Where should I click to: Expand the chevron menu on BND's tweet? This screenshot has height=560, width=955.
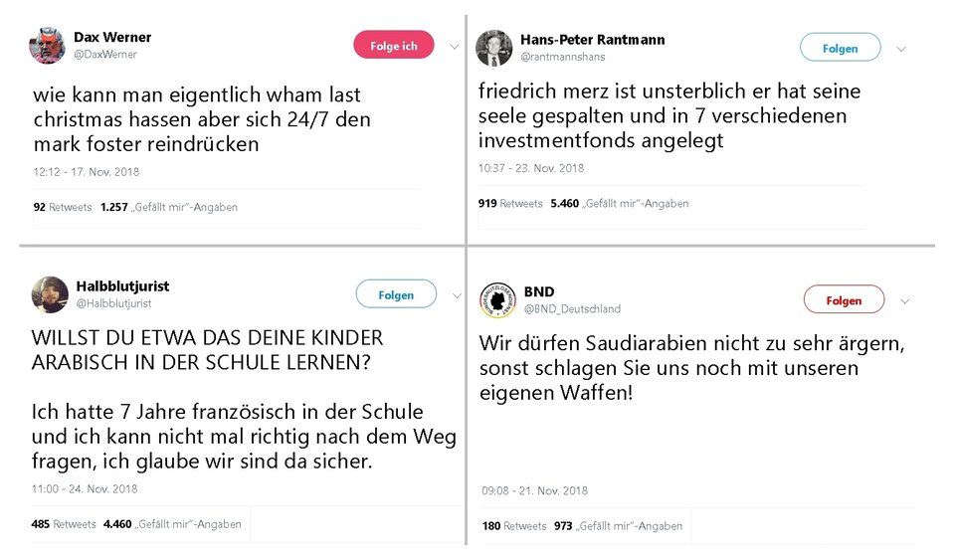point(905,300)
